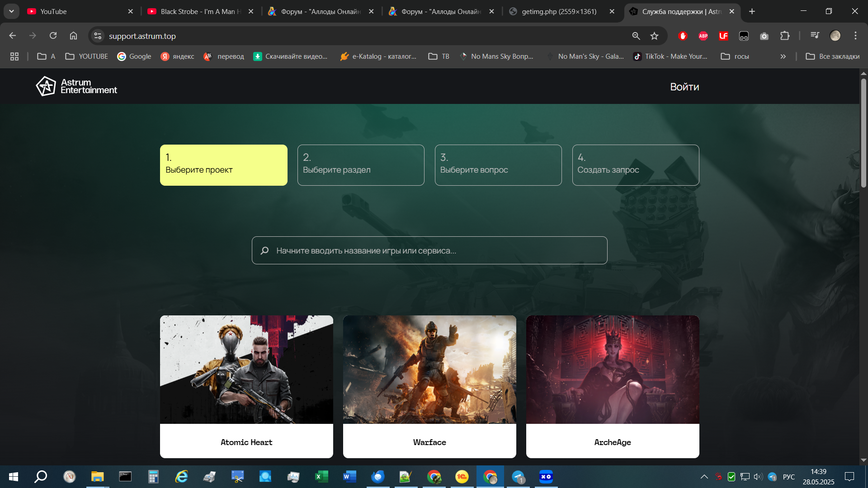The height and width of the screenshot is (488, 868).
Task: Select step 4 Создать запрос
Action: click(636, 165)
